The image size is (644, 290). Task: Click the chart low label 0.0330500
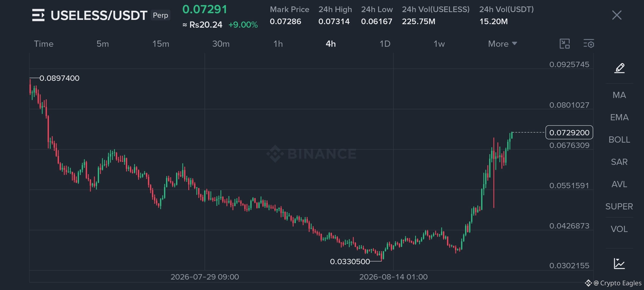coord(350,262)
